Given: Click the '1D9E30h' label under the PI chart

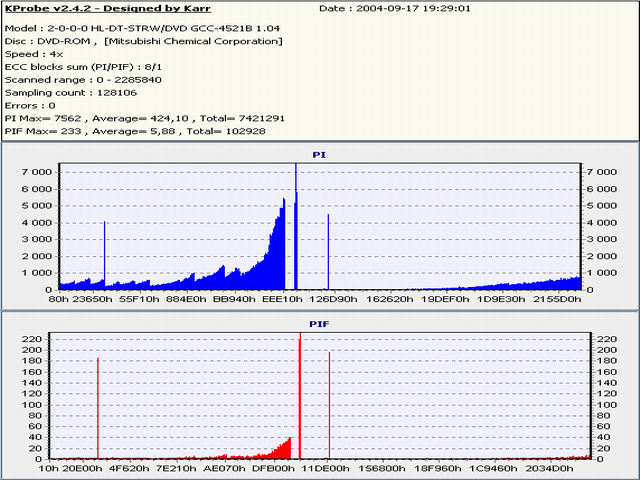Looking at the screenshot, I should pyautogui.click(x=501, y=299).
